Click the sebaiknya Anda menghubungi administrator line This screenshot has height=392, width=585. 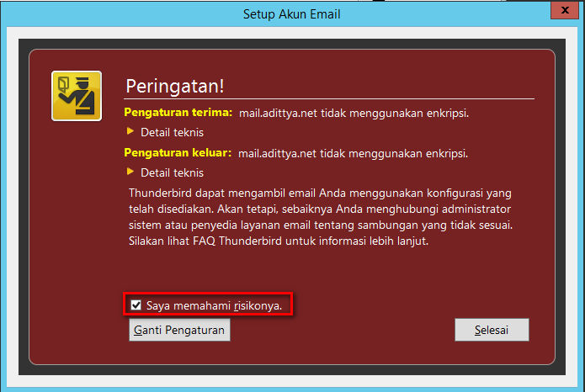coord(320,209)
